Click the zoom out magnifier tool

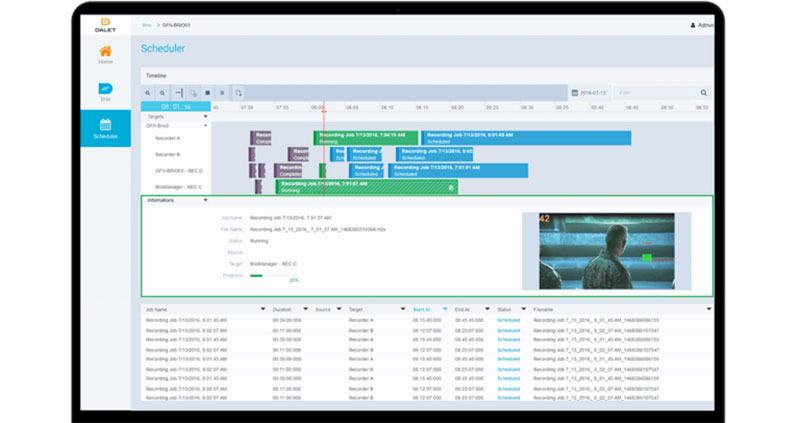[x=162, y=93]
